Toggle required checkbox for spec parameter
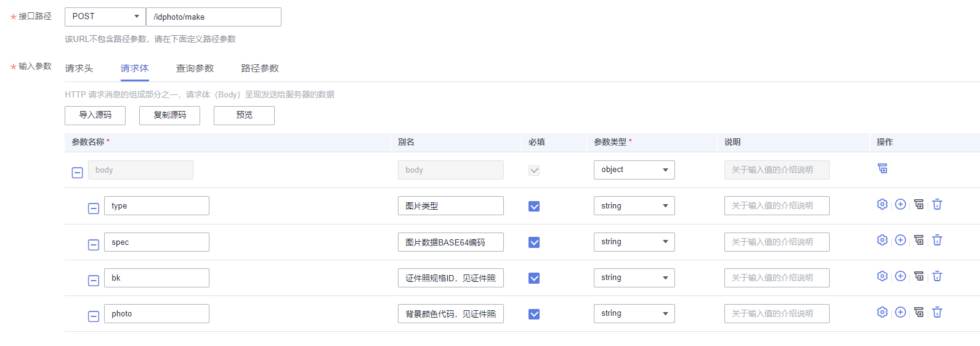 coord(534,242)
